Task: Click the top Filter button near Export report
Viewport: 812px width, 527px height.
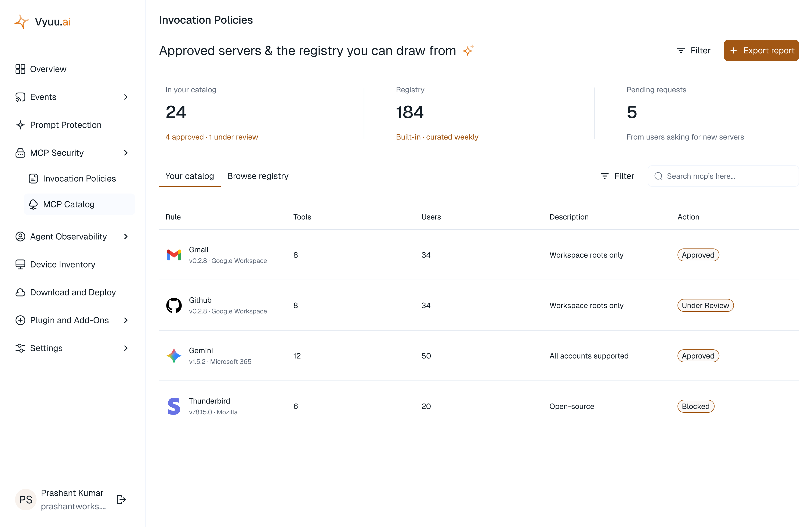Action: [x=693, y=50]
